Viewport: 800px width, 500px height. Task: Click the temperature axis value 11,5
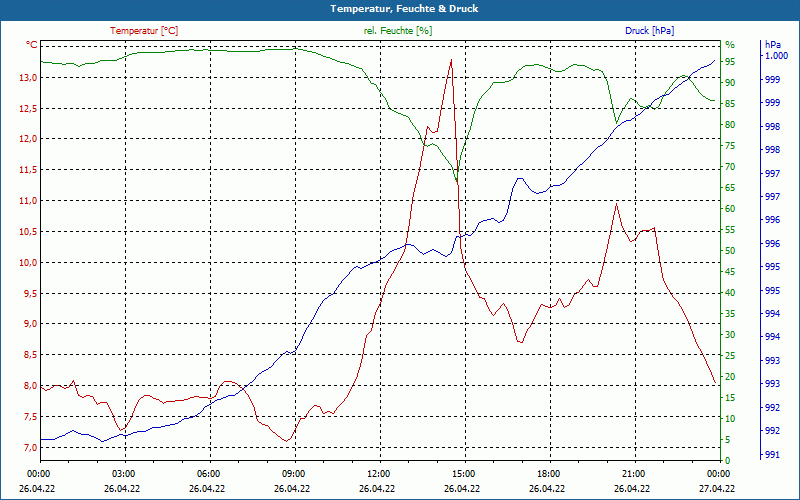coord(29,170)
